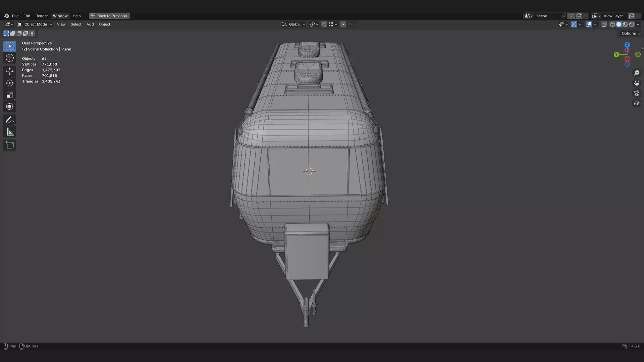Screen dimensions: 644x362
Task: Toggle proportional editing
Action: (x=343, y=24)
